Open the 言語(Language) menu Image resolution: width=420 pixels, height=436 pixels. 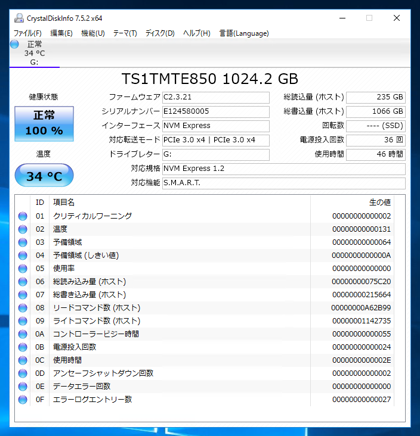(x=244, y=33)
